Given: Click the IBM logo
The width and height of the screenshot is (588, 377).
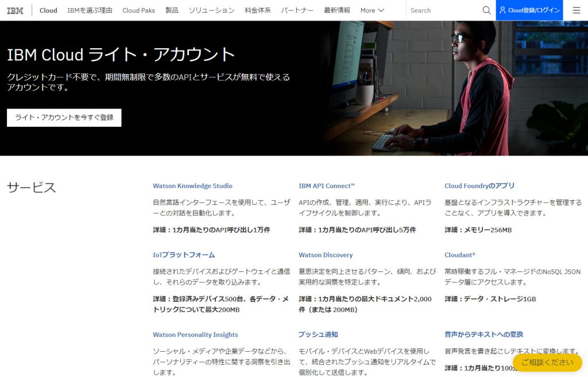Looking at the screenshot, I should tap(15, 10).
